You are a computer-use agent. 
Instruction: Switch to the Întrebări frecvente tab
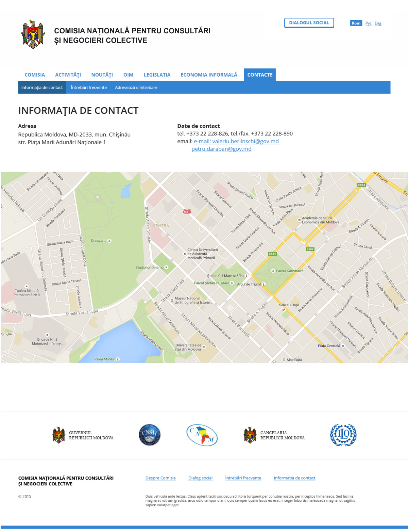click(x=89, y=87)
